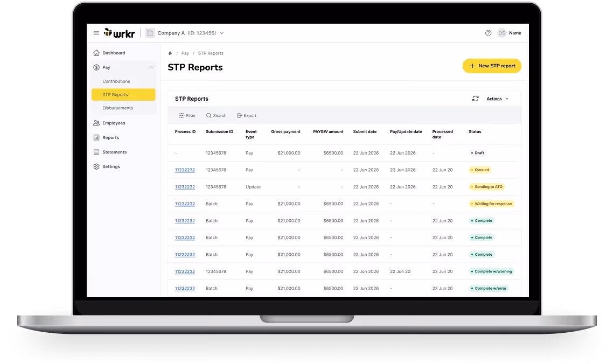The height and width of the screenshot is (364, 614).
Task: Click the 22 Jun 20 Pay/Update date cell
Action: (400, 271)
